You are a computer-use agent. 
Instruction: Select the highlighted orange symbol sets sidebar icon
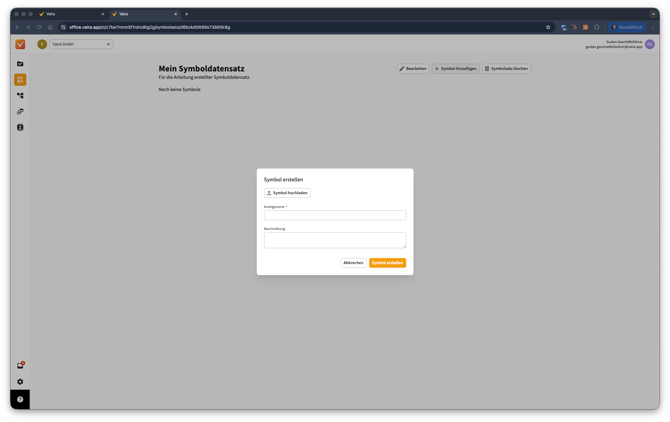point(20,79)
